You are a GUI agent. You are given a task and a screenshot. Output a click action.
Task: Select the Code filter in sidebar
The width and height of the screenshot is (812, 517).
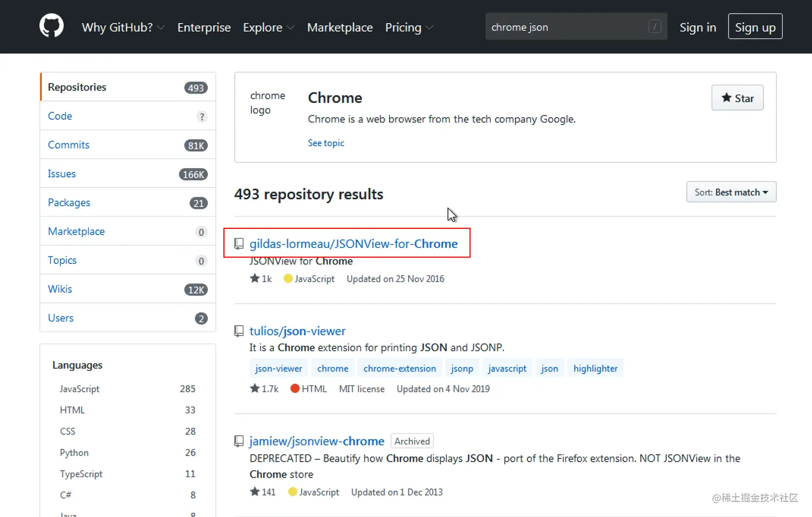point(128,116)
